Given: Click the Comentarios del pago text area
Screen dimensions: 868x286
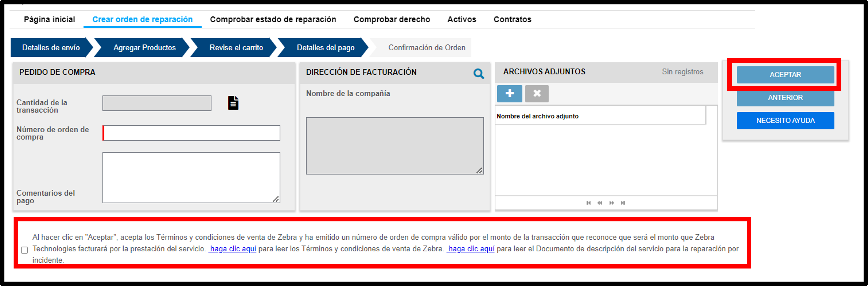Looking at the screenshot, I should pos(191,177).
